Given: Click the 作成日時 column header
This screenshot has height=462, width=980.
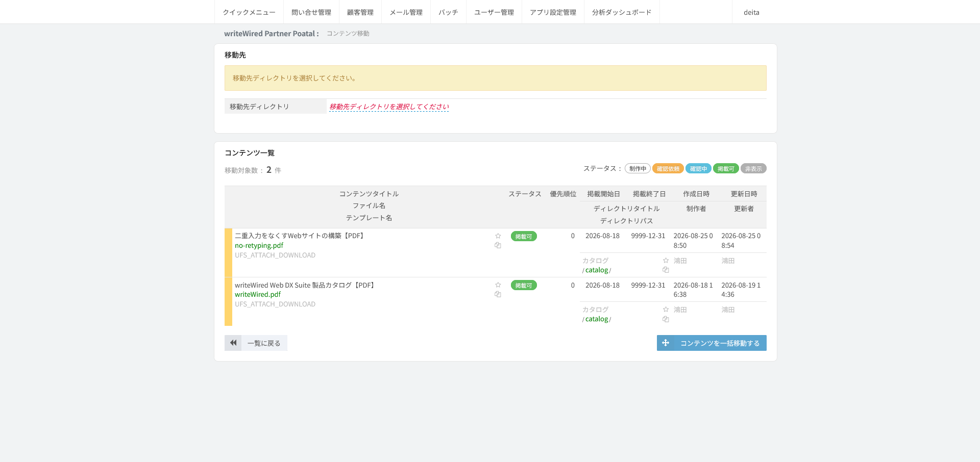Looking at the screenshot, I should point(696,194).
